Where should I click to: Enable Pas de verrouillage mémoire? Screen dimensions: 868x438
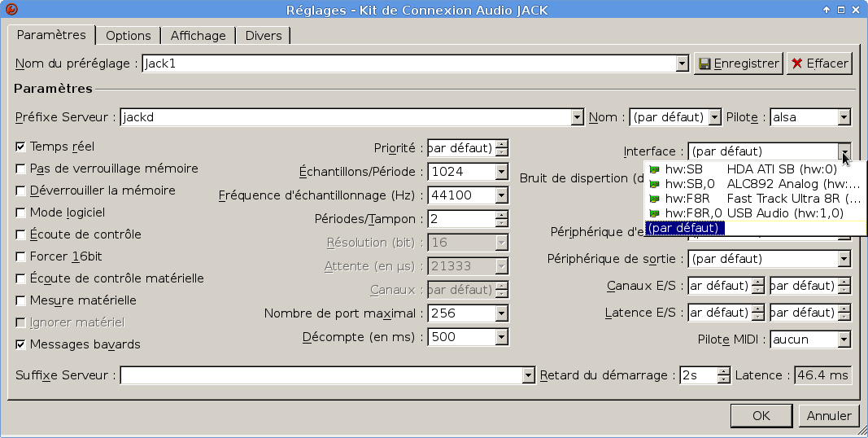(20, 169)
